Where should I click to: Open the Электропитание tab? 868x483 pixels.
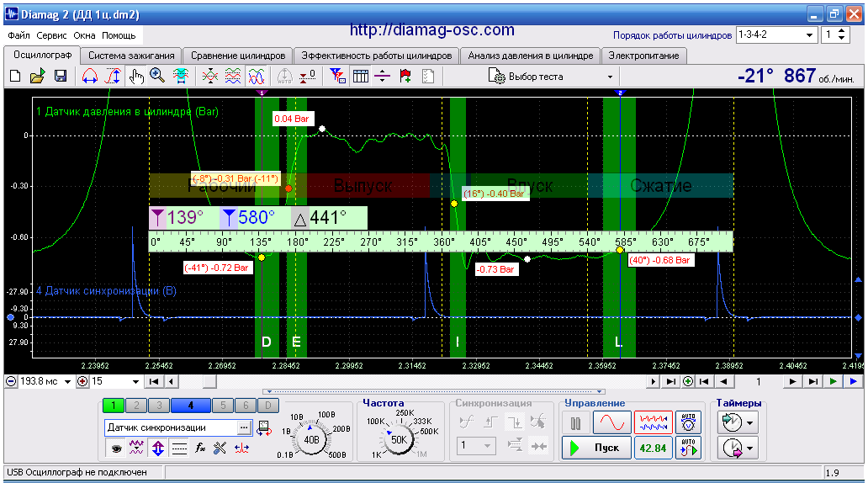coord(643,56)
